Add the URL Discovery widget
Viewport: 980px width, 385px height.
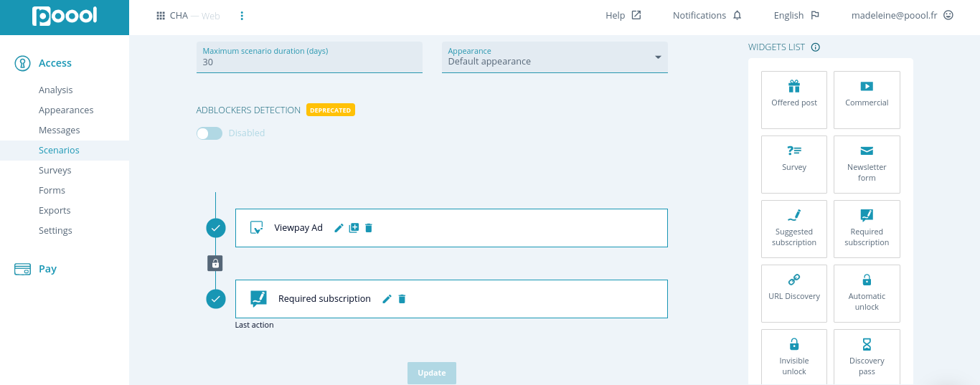[794, 293]
